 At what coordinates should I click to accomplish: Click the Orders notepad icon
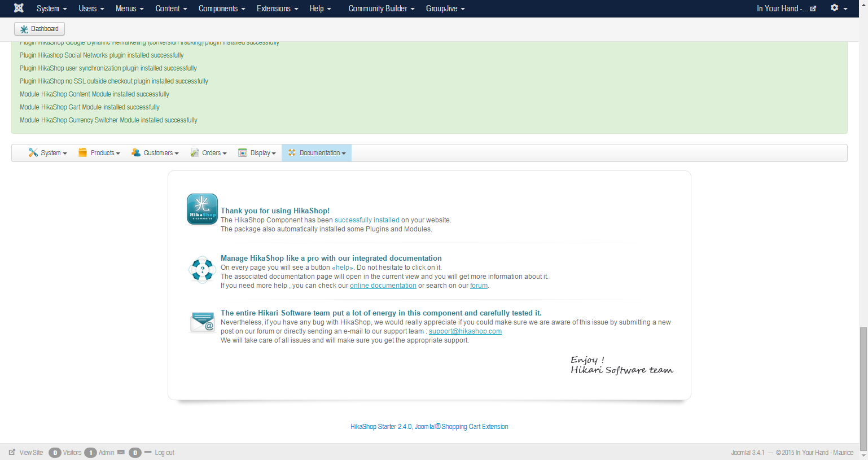coord(195,152)
